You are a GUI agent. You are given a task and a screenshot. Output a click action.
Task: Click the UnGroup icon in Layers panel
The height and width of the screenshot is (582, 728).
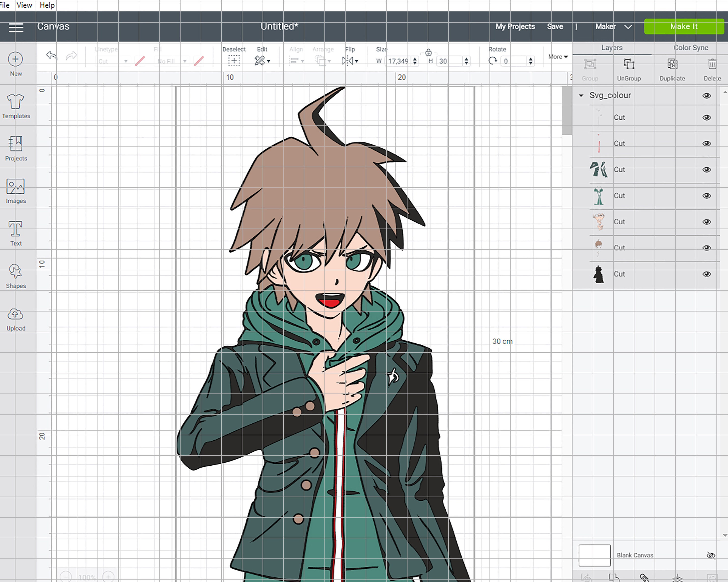point(628,64)
